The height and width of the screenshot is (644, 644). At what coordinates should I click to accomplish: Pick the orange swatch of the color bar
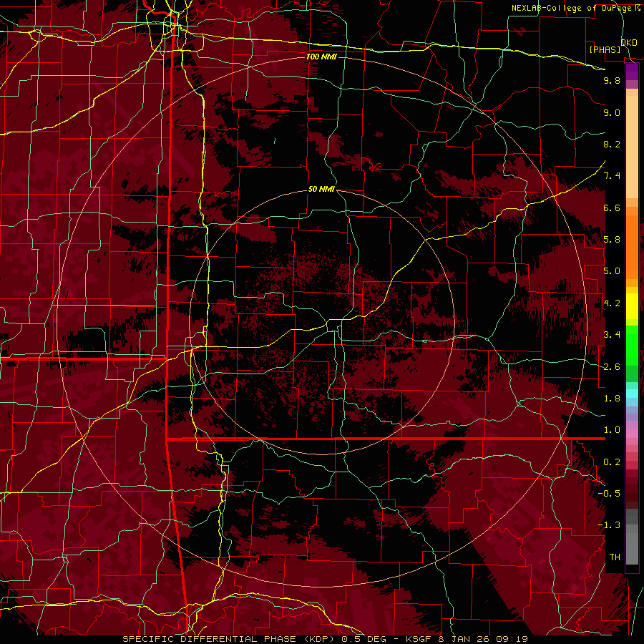point(632,246)
